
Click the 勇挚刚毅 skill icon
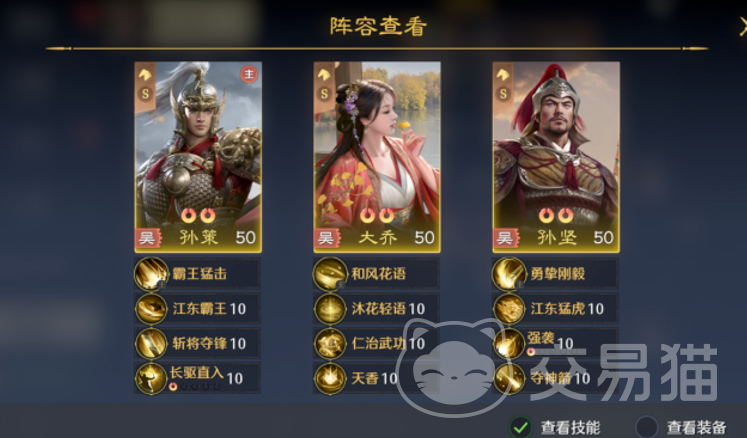(x=509, y=274)
